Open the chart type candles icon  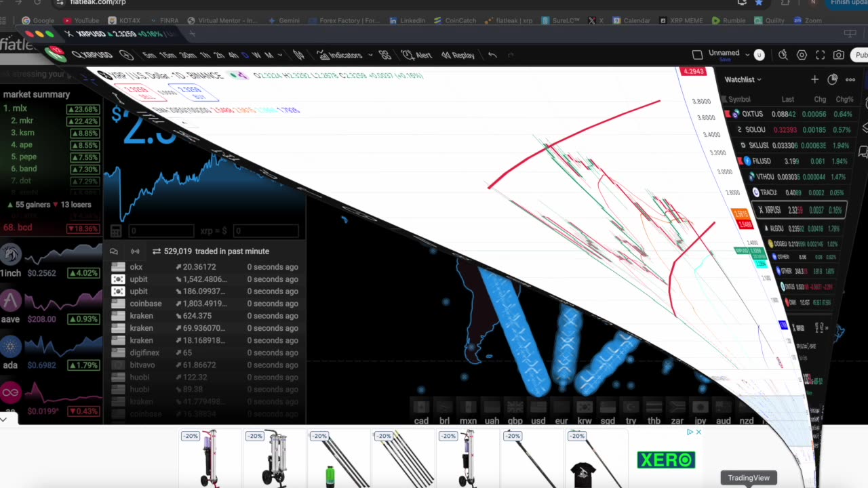[299, 55]
